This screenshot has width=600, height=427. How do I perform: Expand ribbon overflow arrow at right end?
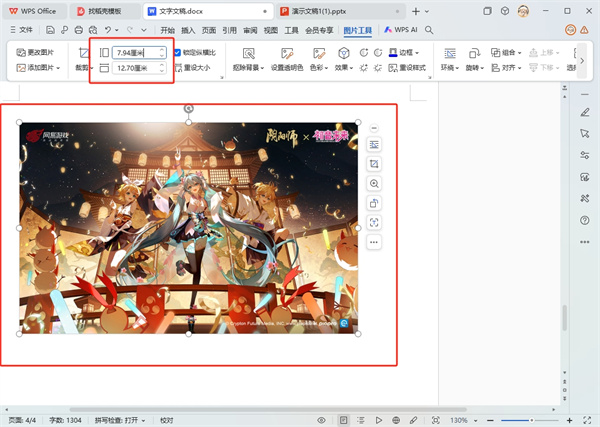tap(582, 60)
